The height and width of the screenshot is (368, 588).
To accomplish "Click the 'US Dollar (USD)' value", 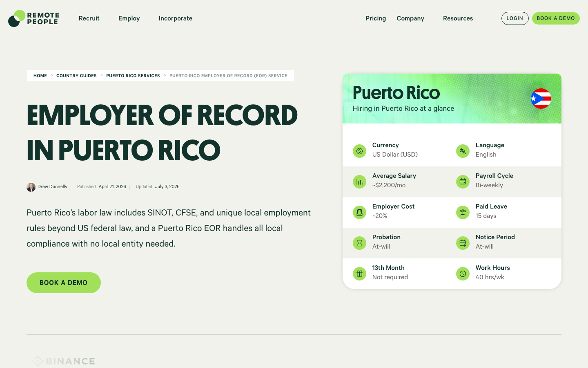I will pos(395,155).
